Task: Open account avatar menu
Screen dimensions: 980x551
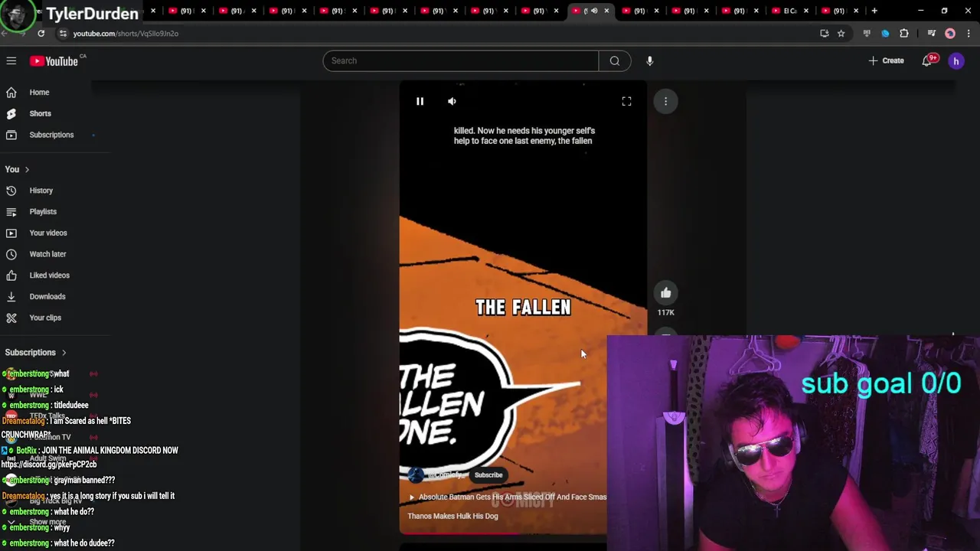Action: click(955, 61)
